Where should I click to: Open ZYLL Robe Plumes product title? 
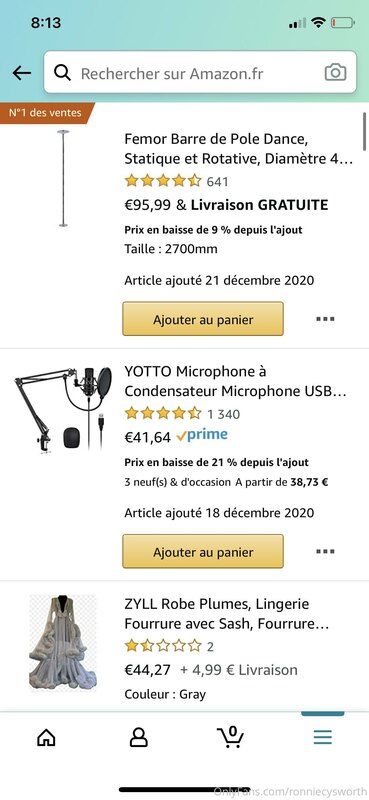pyautogui.click(x=226, y=614)
